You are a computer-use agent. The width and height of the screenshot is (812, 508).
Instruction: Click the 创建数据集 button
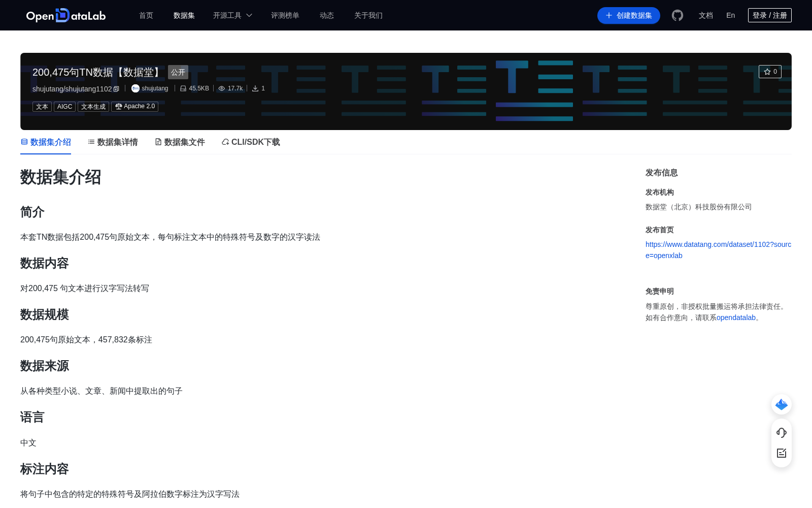click(629, 15)
